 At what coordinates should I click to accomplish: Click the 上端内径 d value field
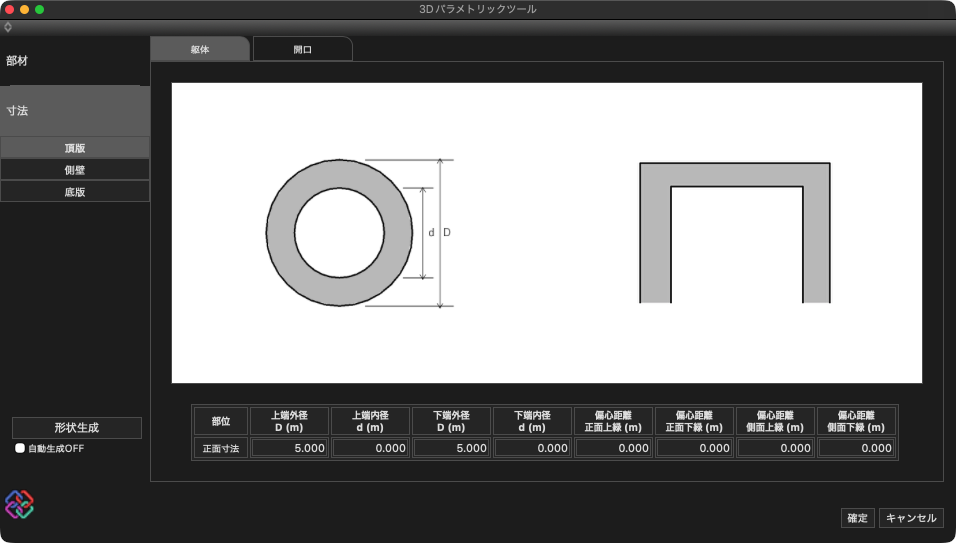click(x=370, y=449)
